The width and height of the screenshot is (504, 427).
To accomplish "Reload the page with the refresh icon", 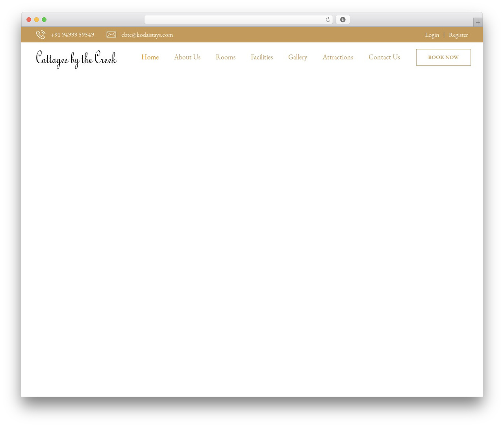I will [x=328, y=20].
